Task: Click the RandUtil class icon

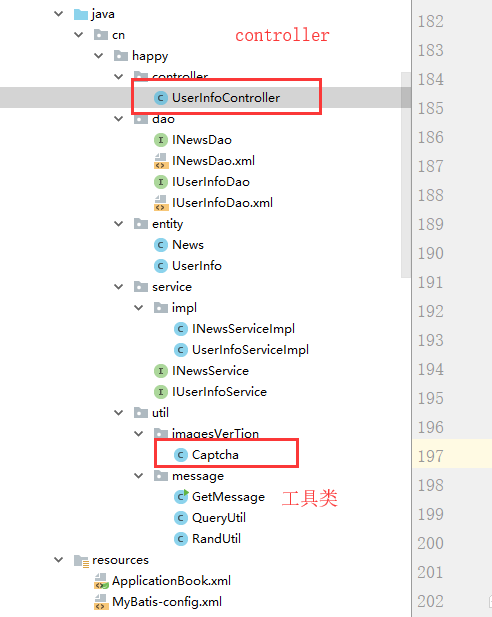Action: pos(180,538)
